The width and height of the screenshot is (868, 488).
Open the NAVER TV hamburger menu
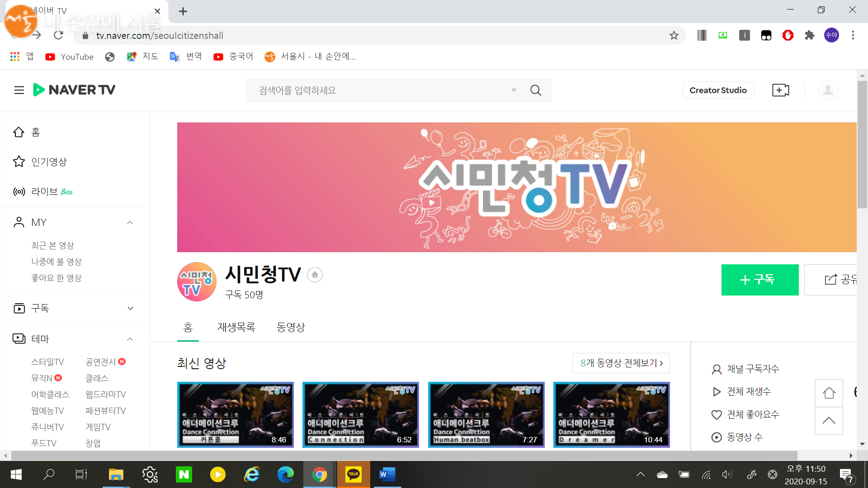tap(19, 90)
